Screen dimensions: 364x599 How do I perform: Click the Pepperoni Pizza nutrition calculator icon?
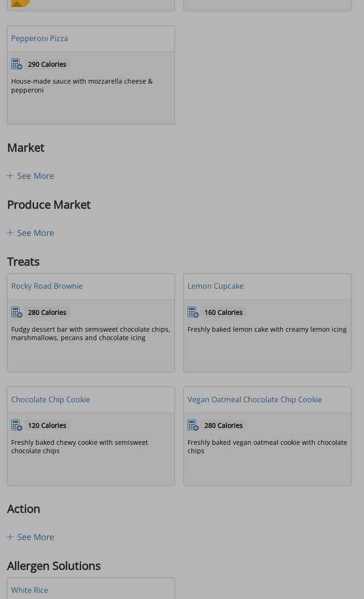[17, 64]
